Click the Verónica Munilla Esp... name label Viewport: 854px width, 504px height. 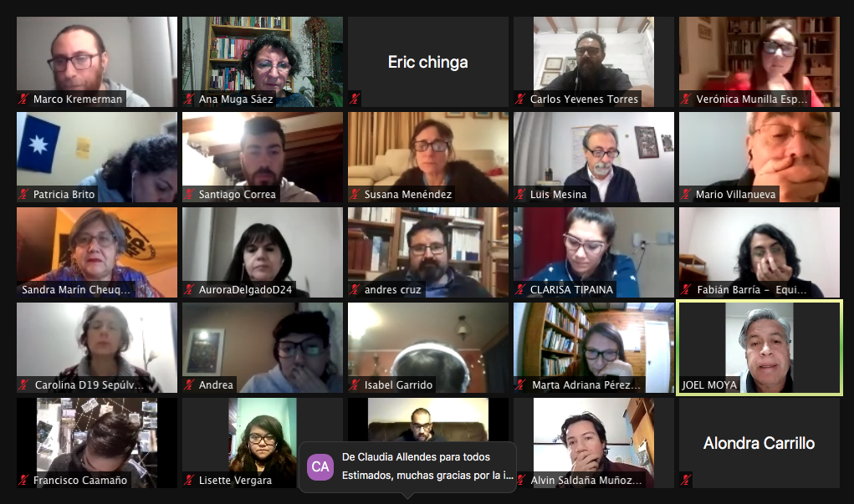click(752, 99)
